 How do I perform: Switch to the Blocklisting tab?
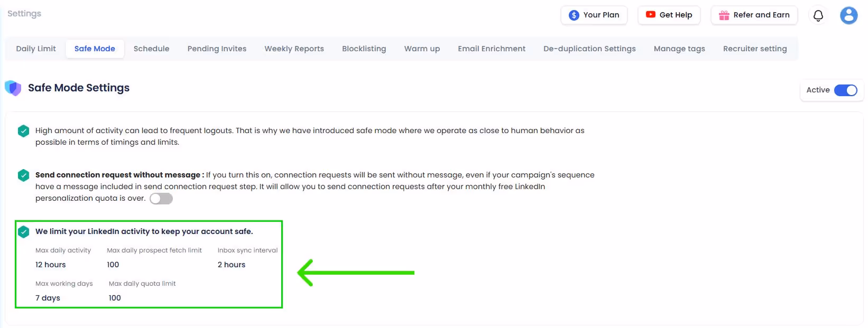coord(364,49)
